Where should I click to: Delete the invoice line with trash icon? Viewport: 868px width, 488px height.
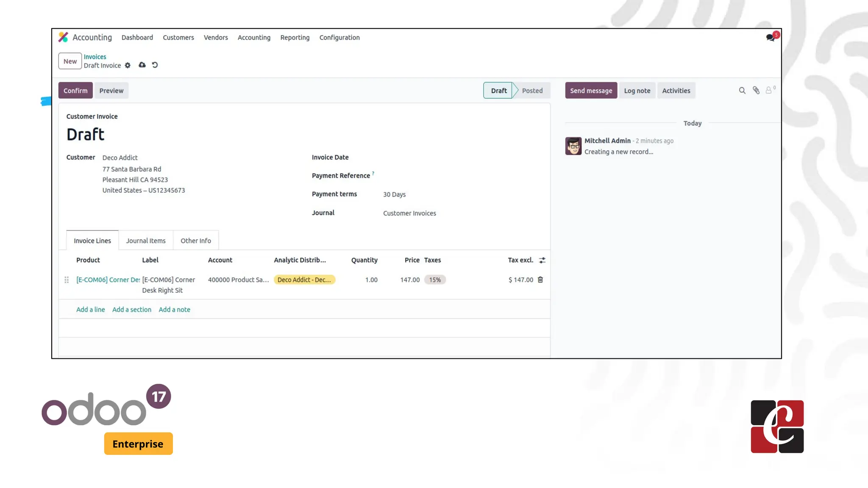point(540,280)
